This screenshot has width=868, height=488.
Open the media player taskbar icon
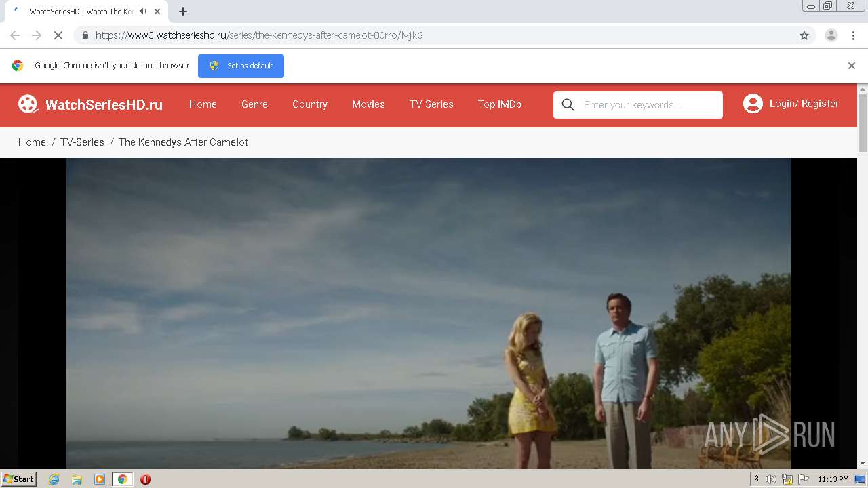tap(100, 479)
